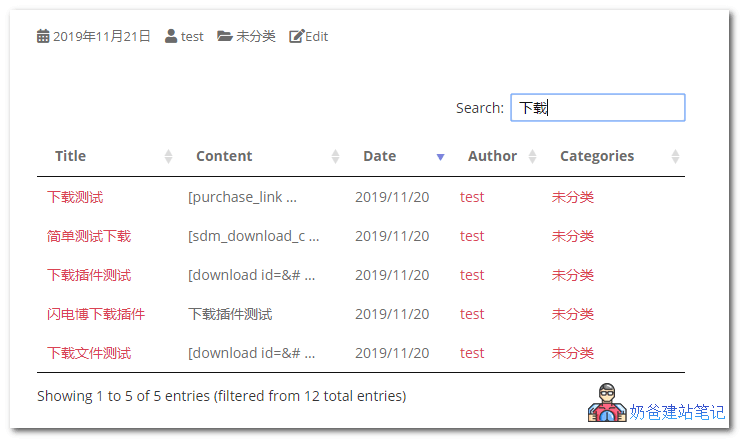Viewport: 740px width, 439px height.
Task: Open 未分类 category in 闪电博下载插件 row
Action: click(572, 314)
